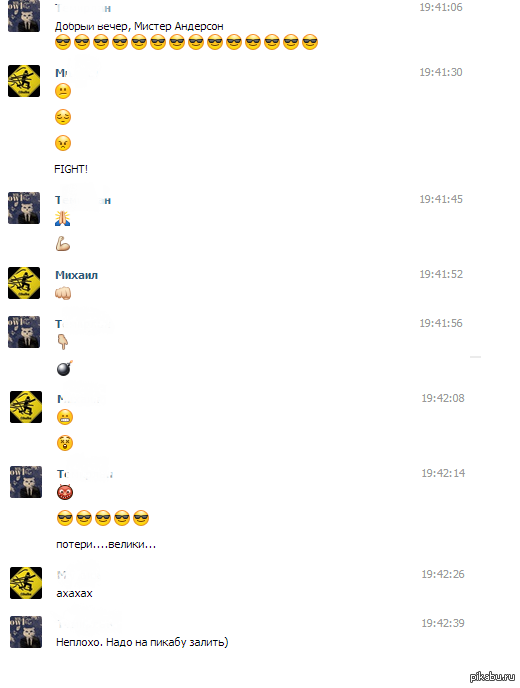Open the yellow sign avatar beside Михаил
The width and height of the screenshot is (520, 688).
point(24,283)
